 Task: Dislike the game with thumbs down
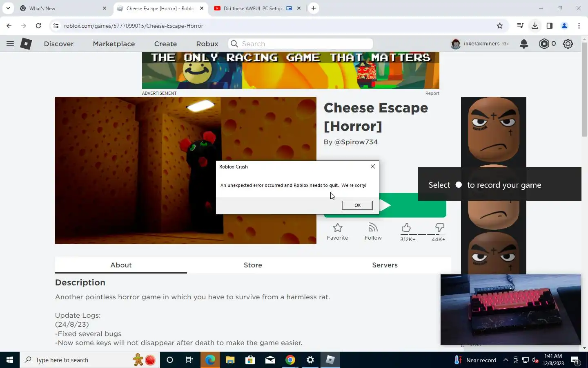440,228
